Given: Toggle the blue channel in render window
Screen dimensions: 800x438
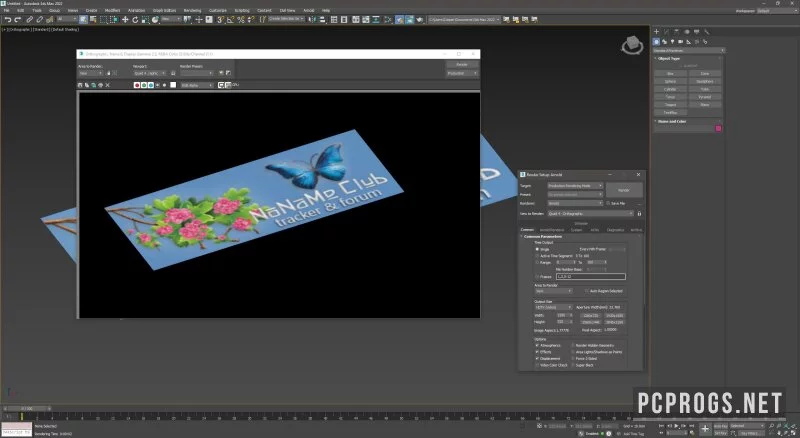Looking at the screenshot, I should click(x=151, y=85).
